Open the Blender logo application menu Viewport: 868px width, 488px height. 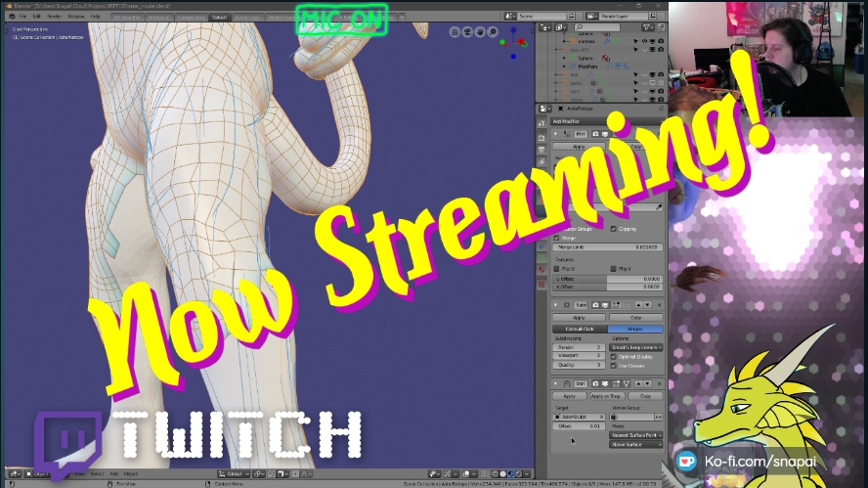point(11,17)
